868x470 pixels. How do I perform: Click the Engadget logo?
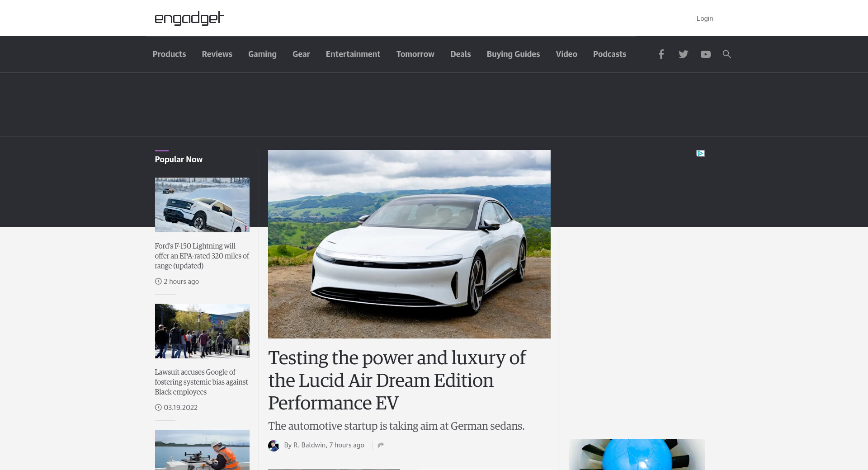click(189, 18)
